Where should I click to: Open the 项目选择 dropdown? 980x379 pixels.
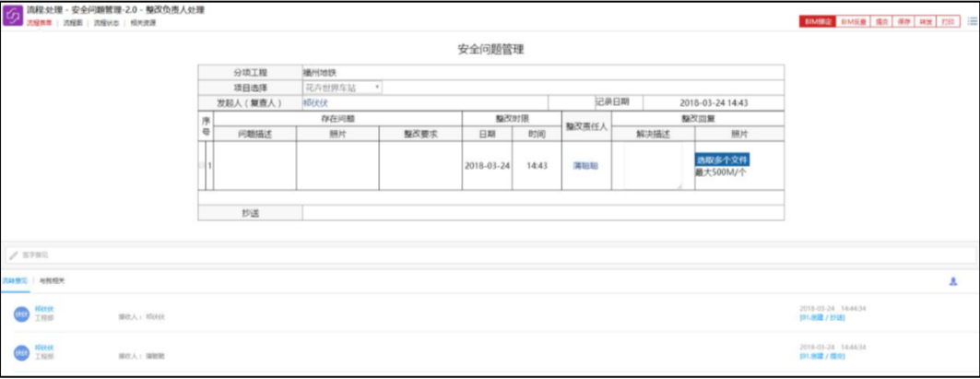pos(343,88)
